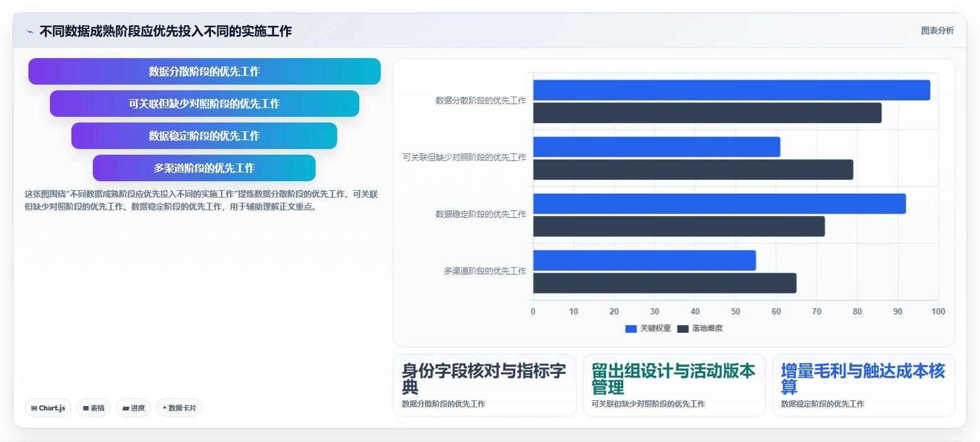Select the 数据分散阶段的优先工作 funnel bar
The width and height of the screenshot is (980, 442).
coord(205,71)
